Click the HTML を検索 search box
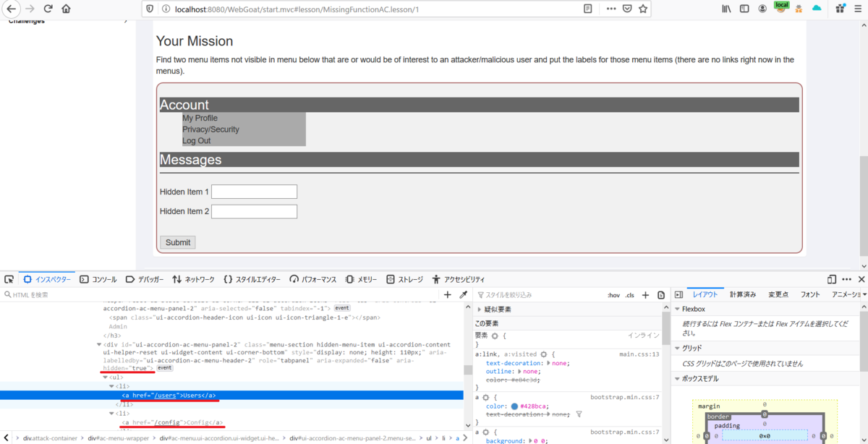 (221, 295)
